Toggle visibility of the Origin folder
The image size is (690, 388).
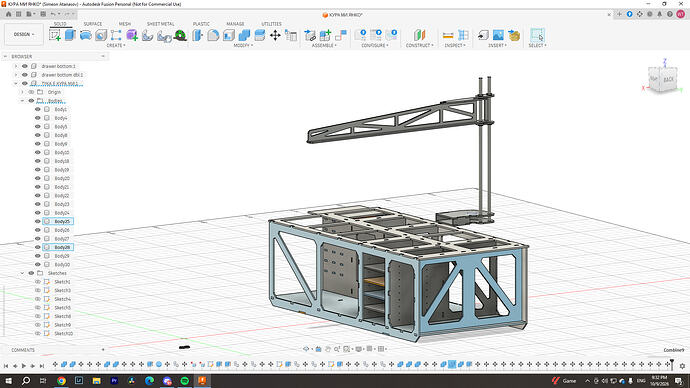(x=31, y=92)
